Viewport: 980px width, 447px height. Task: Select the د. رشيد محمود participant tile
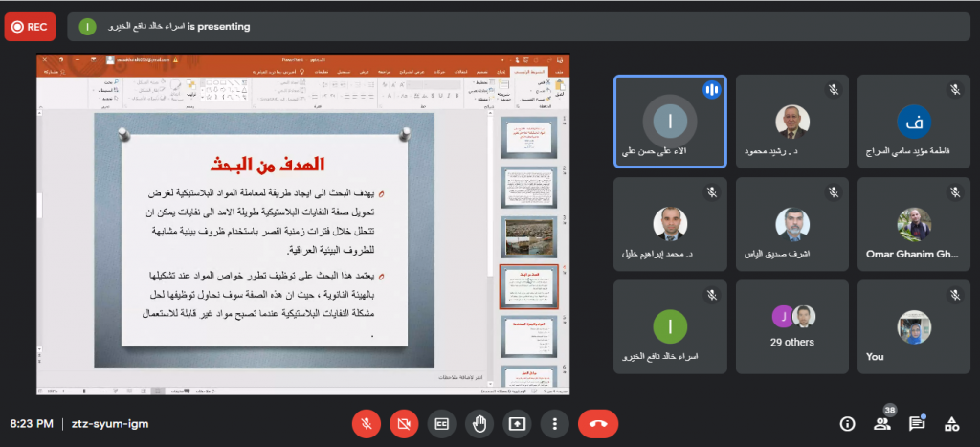pos(791,122)
